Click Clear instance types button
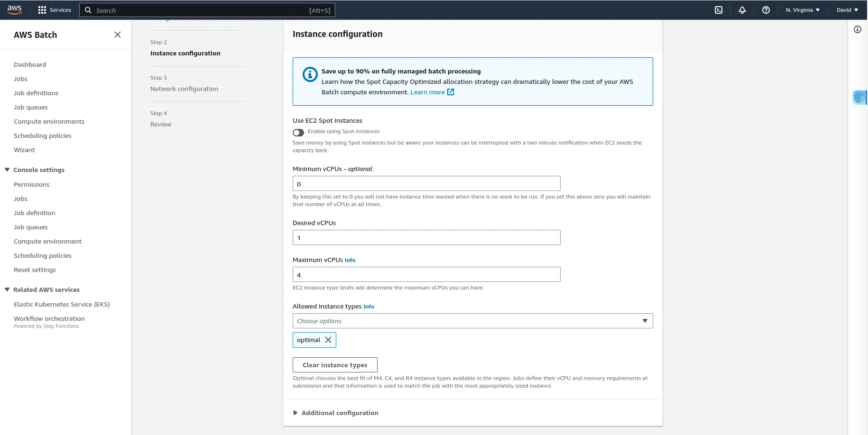 335,365
